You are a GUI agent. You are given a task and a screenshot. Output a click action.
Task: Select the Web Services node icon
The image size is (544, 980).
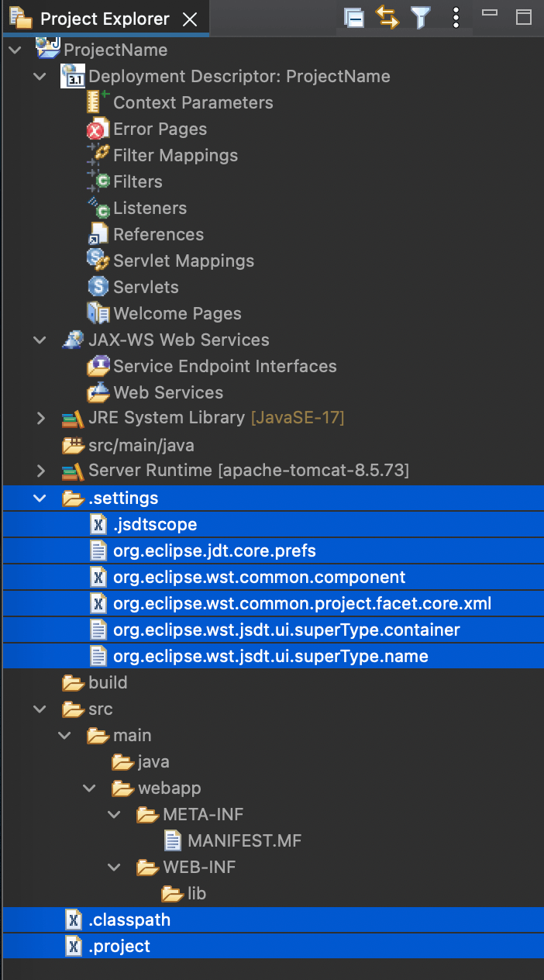[x=98, y=393]
